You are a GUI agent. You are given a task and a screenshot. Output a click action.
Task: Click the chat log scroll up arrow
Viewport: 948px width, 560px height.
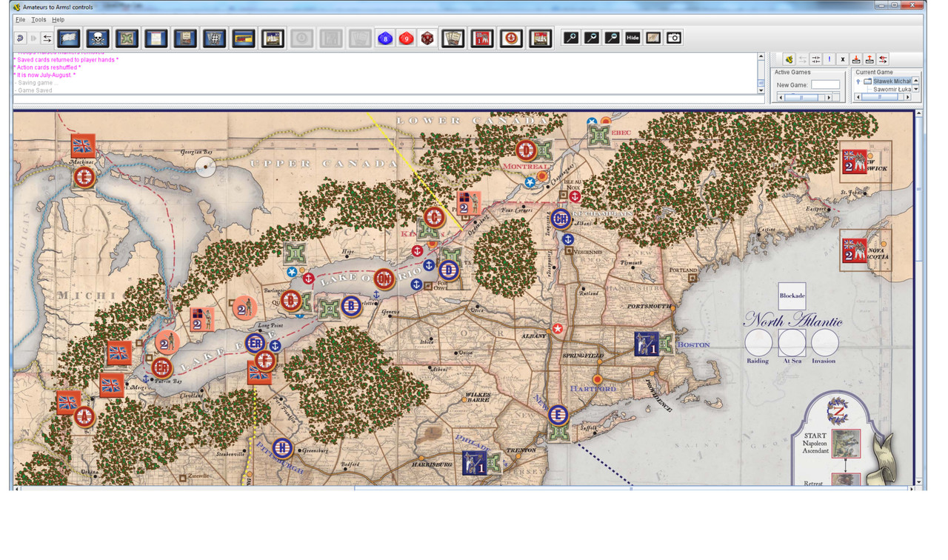[x=761, y=56]
